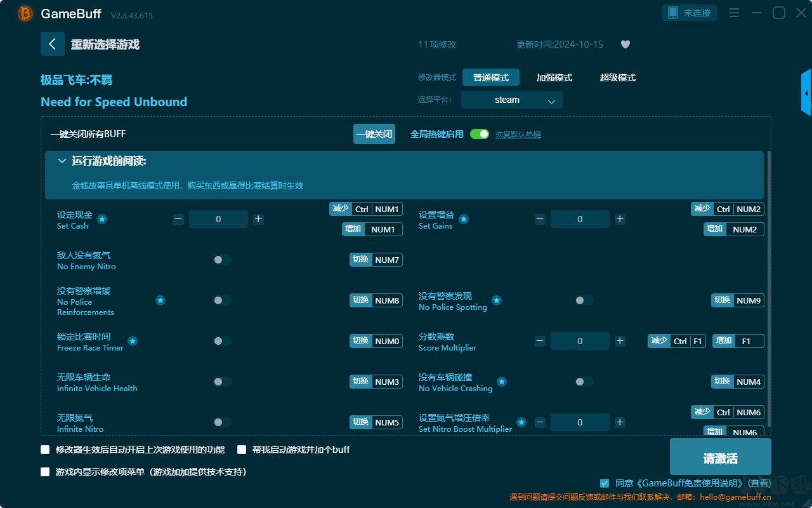Switch to 加强模式 mode tab
The width and height of the screenshot is (812, 508).
[554, 77]
